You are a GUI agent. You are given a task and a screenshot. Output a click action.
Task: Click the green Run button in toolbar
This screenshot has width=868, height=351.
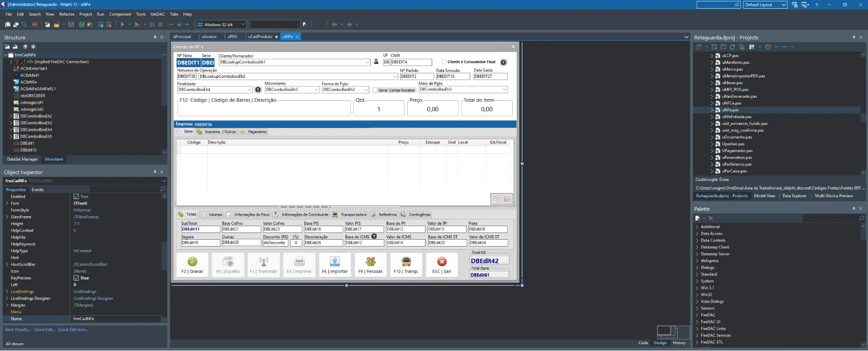tap(123, 24)
